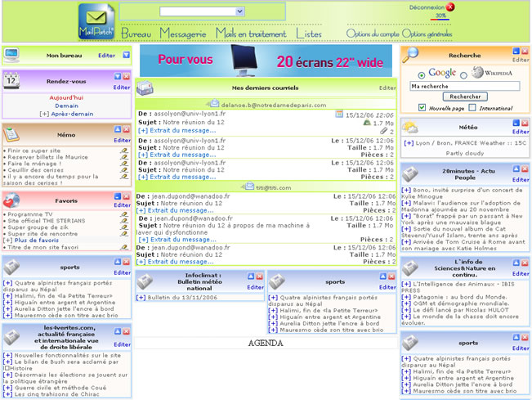Viewport: 532px width, 400px height.
Task: Collapse the Mon bureau panel arrow
Action: (x=127, y=56)
